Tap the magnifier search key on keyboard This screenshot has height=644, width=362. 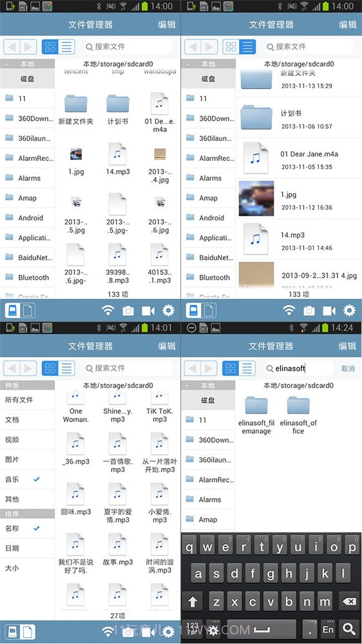point(349,629)
